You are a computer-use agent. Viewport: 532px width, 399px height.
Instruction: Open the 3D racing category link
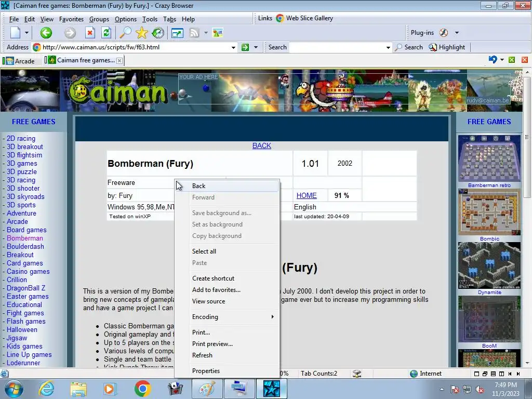[x=21, y=180]
